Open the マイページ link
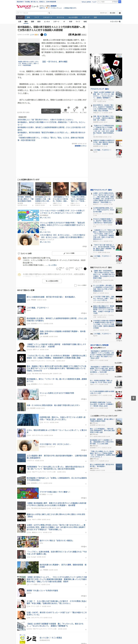The height and width of the screenshot is (644, 138). click(x=103, y=13)
